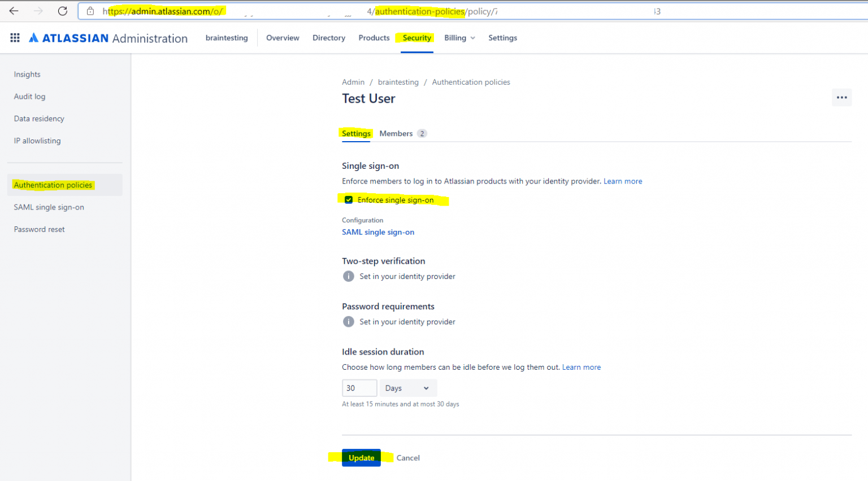Image resolution: width=868 pixels, height=481 pixels.
Task: Click the site permissions icon in address bar
Action: tap(90, 11)
